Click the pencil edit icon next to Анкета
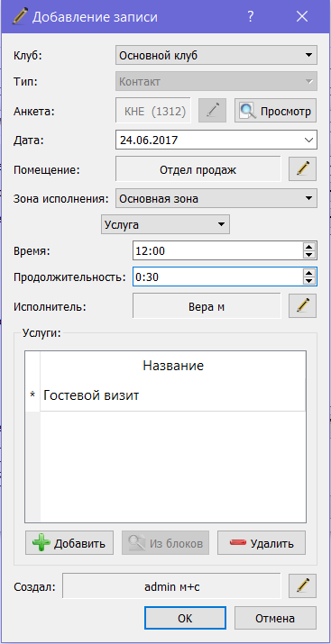The height and width of the screenshot is (644, 331). coord(212,111)
